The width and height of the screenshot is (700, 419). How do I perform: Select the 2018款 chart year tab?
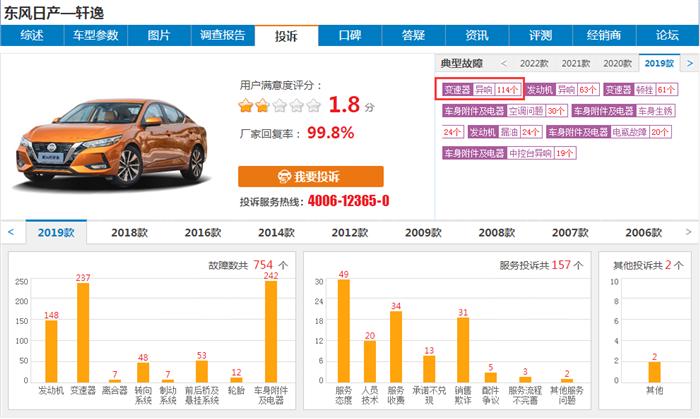click(x=129, y=232)
